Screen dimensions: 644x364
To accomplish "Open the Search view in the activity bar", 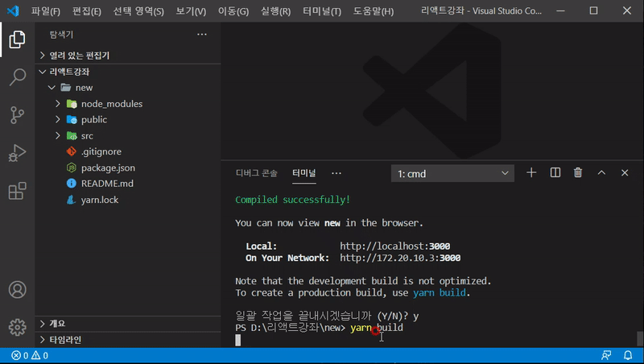I will coord(17,77).
